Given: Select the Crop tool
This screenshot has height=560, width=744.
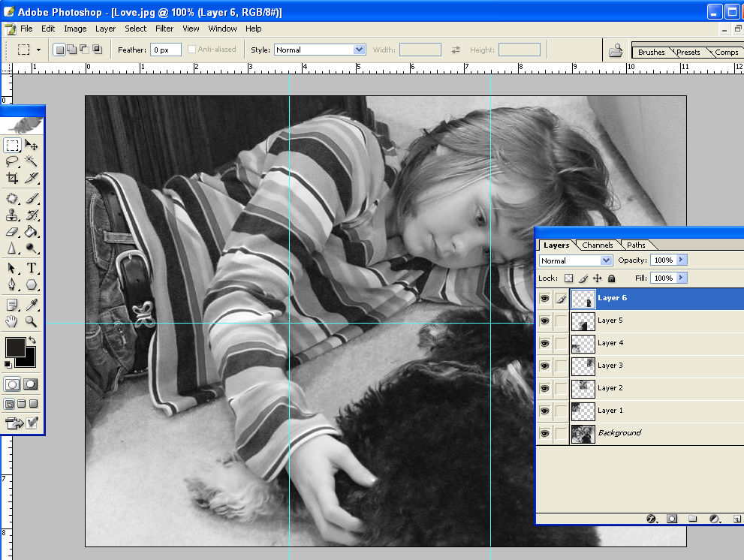Looking at the screenshot, I should coord(12,178).
